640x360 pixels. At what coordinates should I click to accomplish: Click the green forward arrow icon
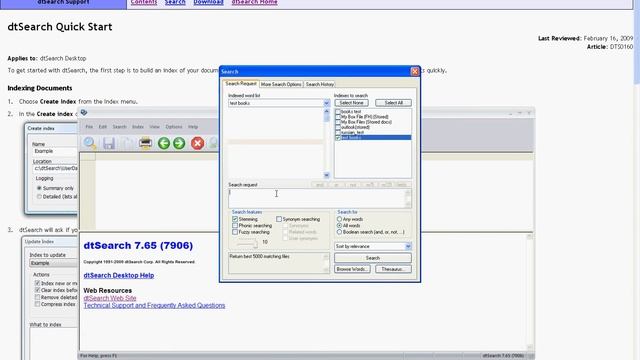pyautogui.click(x=179, y=143)
